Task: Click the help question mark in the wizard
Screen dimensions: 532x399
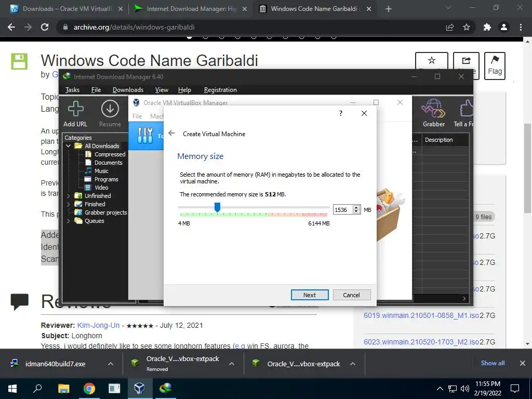Action: (x=341, y=113)
